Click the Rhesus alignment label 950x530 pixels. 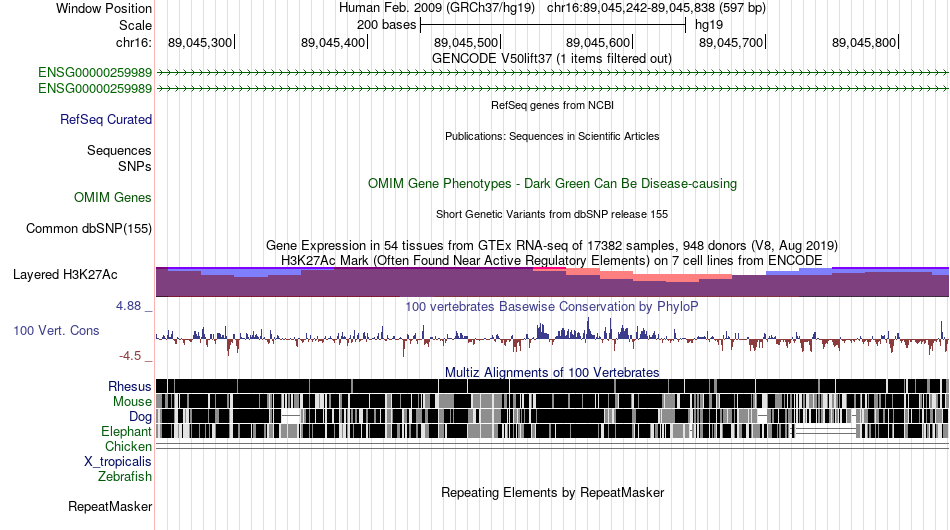click(x=130, y=386)
